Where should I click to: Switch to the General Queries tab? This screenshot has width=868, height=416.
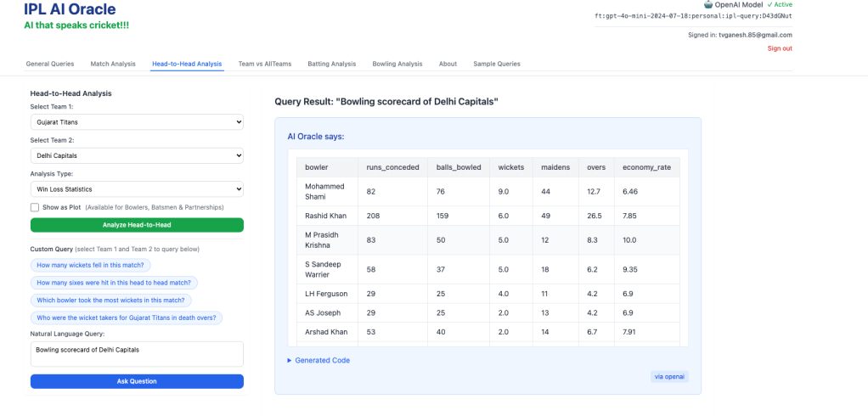click(x=50, y=64)
